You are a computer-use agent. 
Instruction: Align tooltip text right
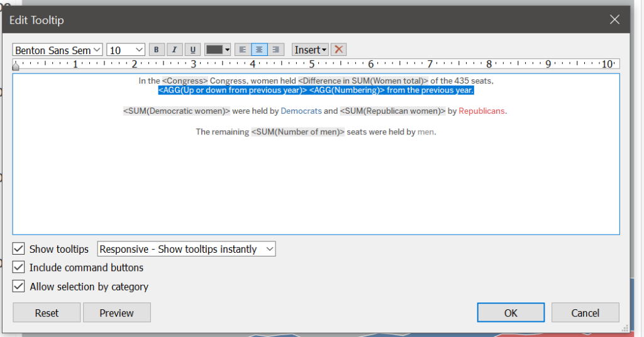click(x=276, y=50)
